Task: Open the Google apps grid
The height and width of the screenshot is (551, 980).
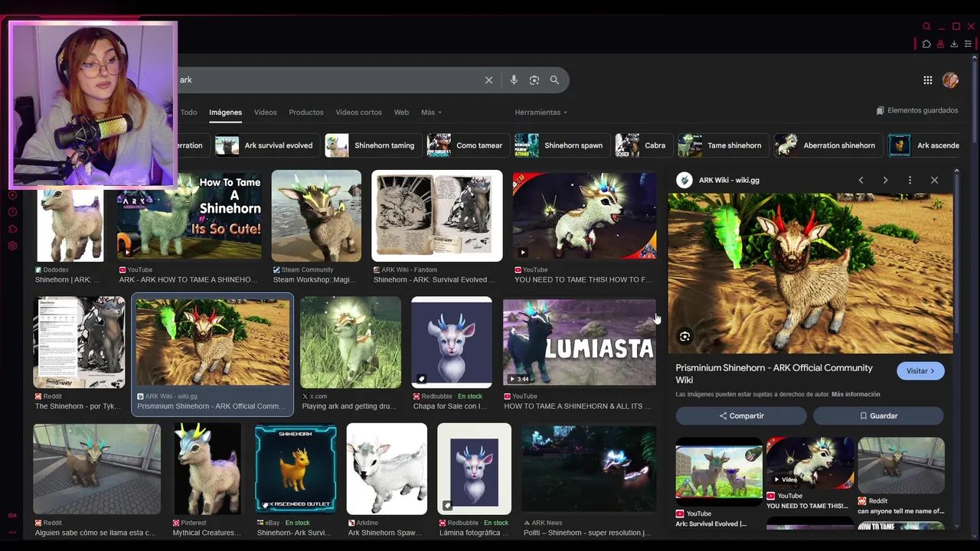Action: click(928, 80)
